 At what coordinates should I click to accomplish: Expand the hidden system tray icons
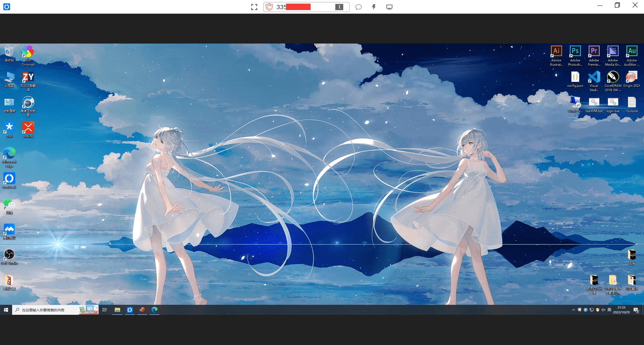click(573, 310)
